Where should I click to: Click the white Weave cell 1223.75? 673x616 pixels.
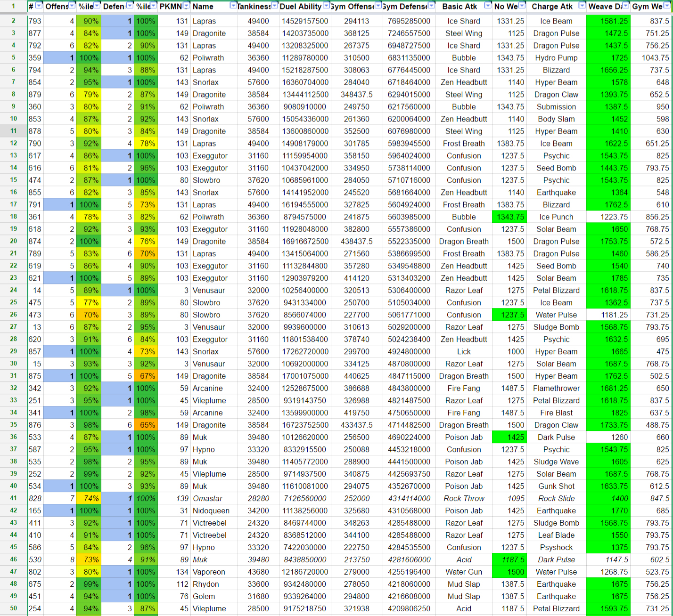[608, 217]
